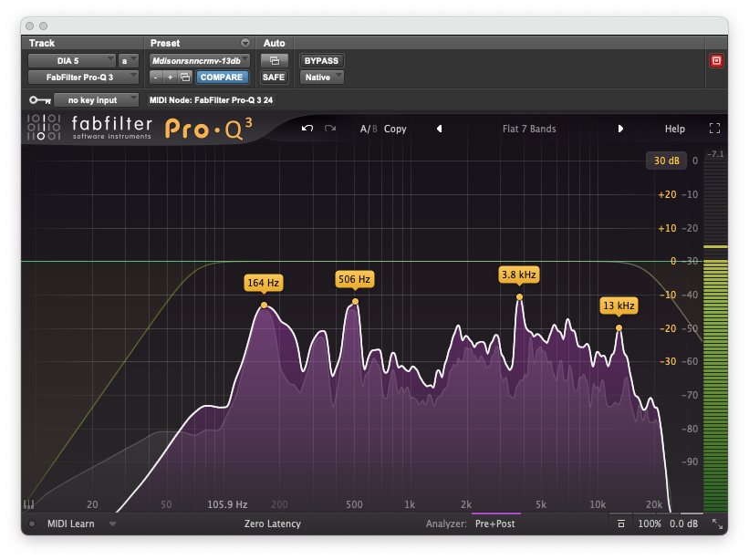
Task: Open the Help menu
Action: 674,129
